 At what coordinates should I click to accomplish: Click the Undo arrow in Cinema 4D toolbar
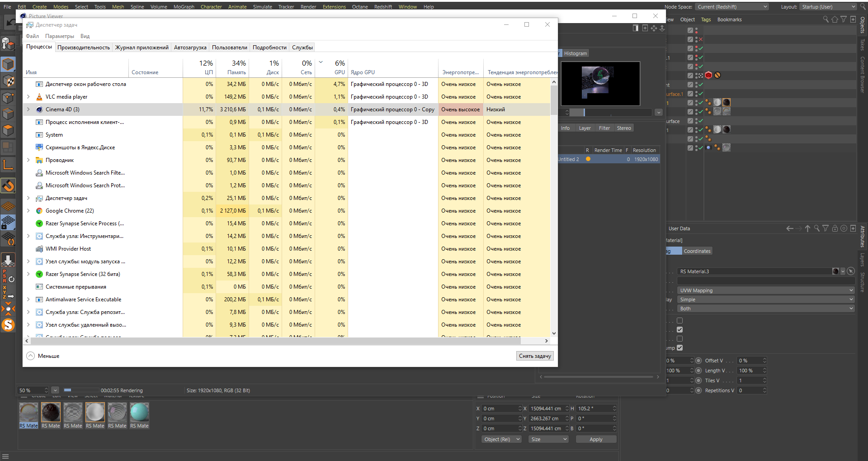tap(9, 22)
